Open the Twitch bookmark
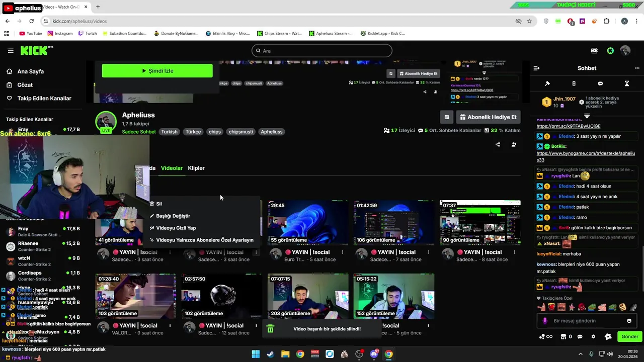This screenshot has height=362, width=644. tap(88, 34)
